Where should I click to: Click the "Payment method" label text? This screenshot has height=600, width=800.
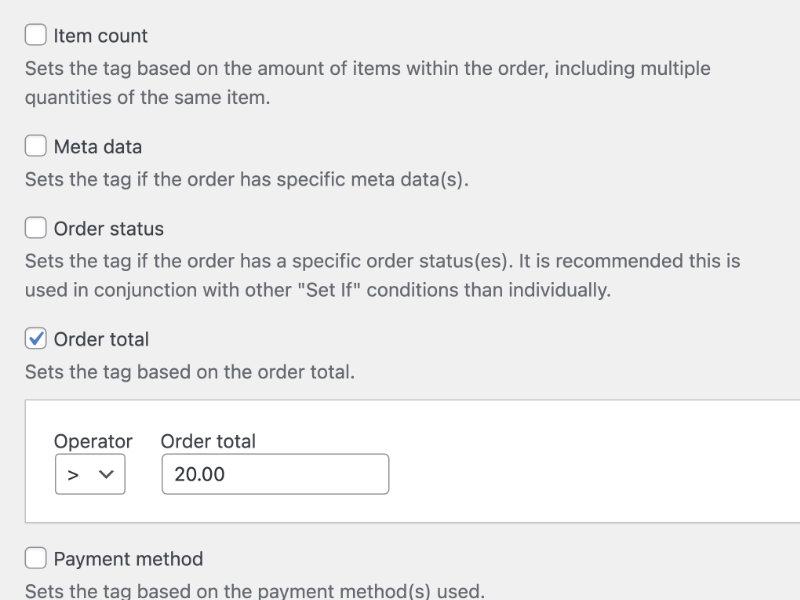click(128, 559)
